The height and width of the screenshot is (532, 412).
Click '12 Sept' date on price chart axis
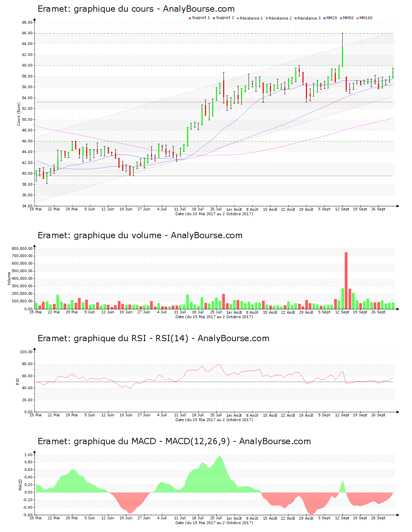(x=342, y=209)
